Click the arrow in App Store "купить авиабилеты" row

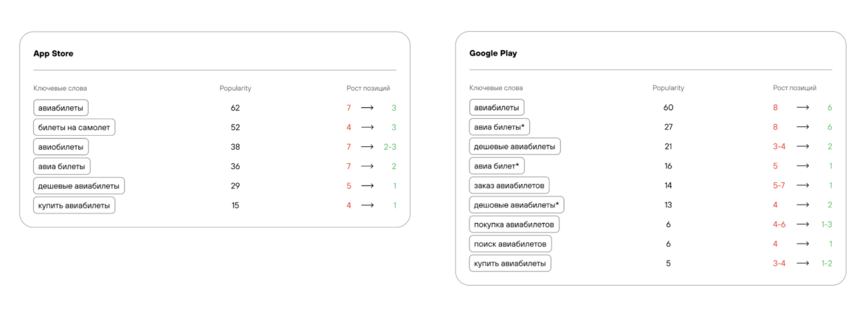pyautogui.click(x=367, y=205)
